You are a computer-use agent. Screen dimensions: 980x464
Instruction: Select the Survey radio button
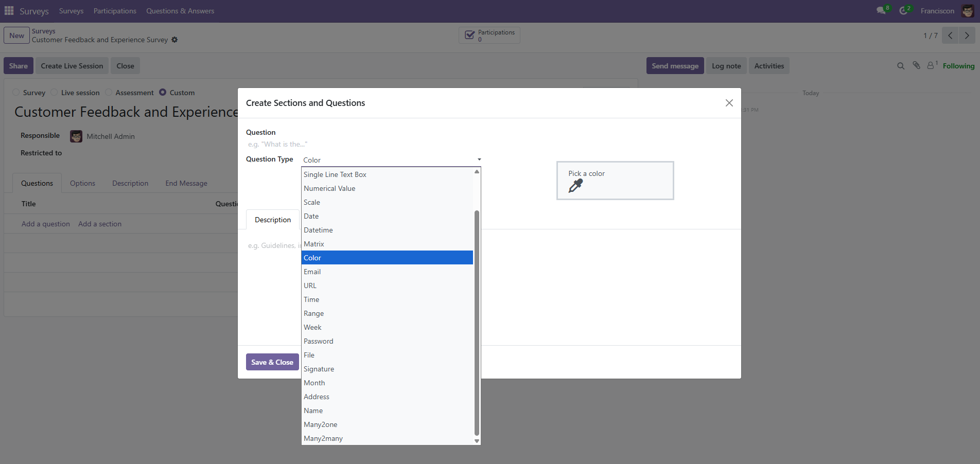click(x=16, y=92)
